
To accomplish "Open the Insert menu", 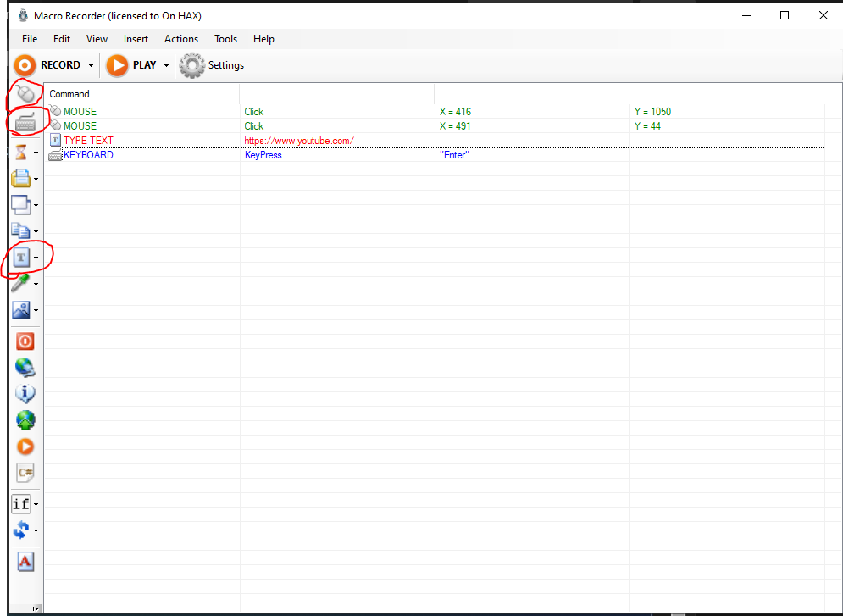I will [x=136, y=39].
